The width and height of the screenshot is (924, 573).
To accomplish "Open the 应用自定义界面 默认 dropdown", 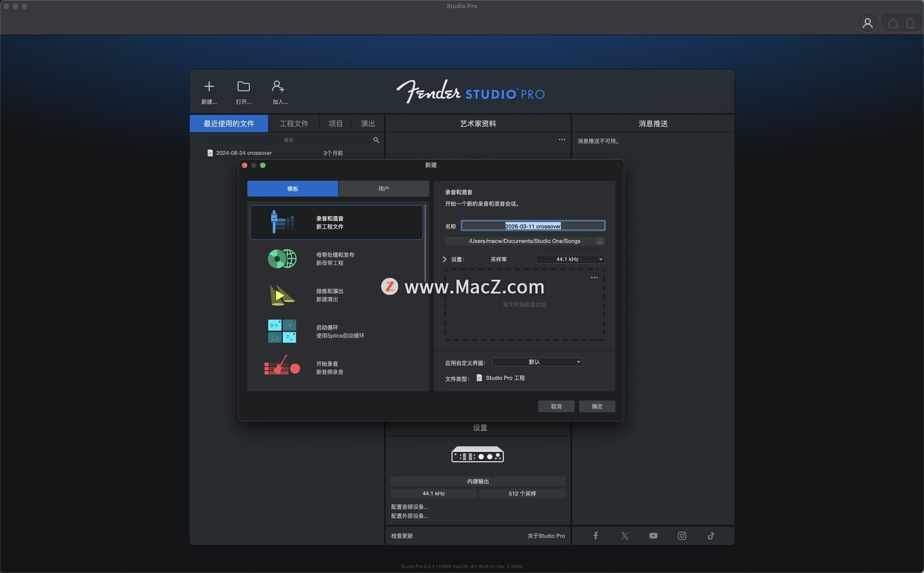I will (x=537, y=362).
